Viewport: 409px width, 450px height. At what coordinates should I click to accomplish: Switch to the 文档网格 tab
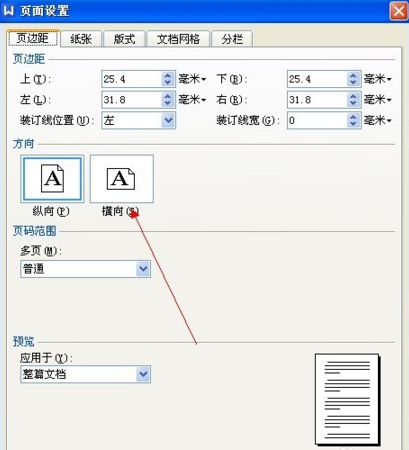178,39
